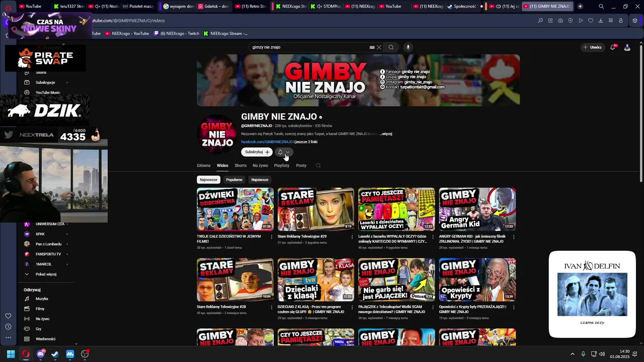Clear the YouTube search field with the X
Image resolution: width=644 pixels, height=362 pixels.
(379, 47)
